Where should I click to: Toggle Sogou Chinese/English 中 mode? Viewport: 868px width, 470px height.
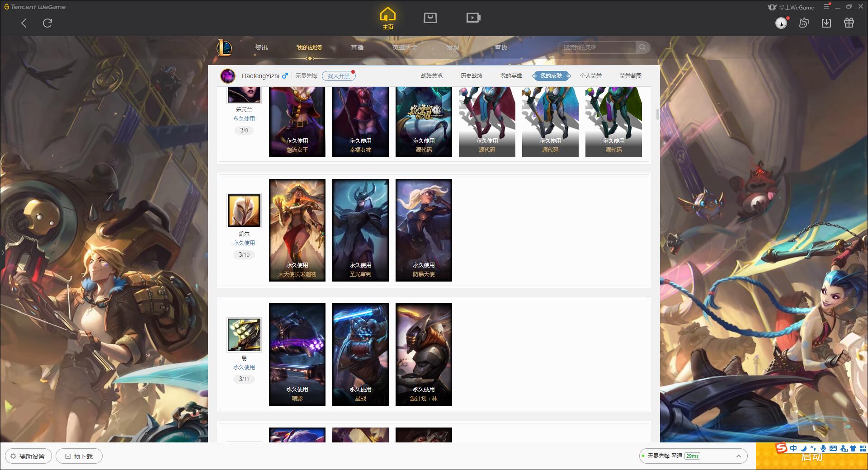793,448
